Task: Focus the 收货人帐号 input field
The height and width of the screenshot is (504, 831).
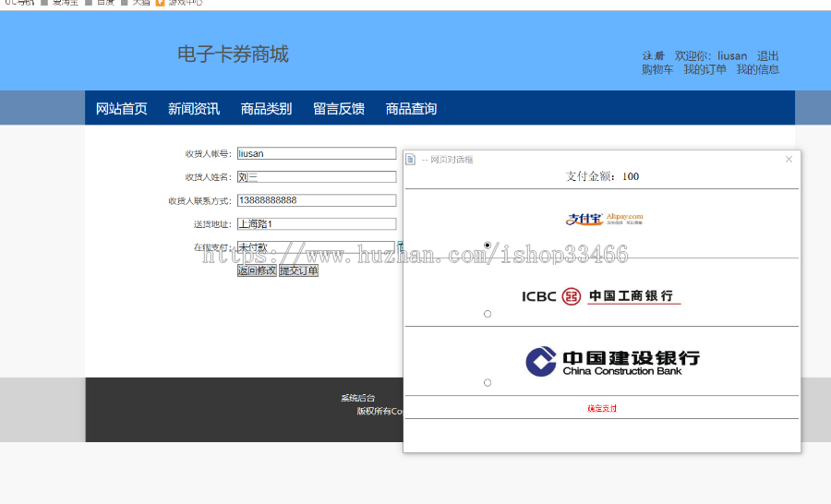Action: (x=317, y=153)
